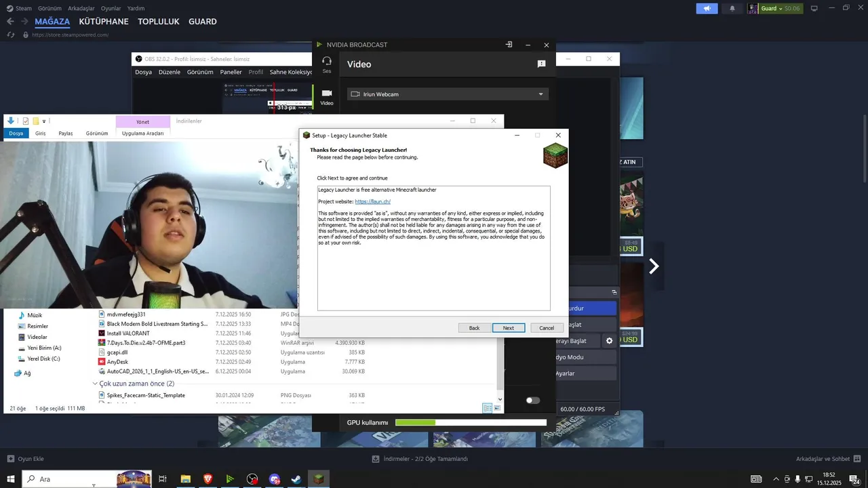Viewport: 868px width, 488px height.
Task: Click the GPU kullanımı usage bar
Action: pos(471,422)
